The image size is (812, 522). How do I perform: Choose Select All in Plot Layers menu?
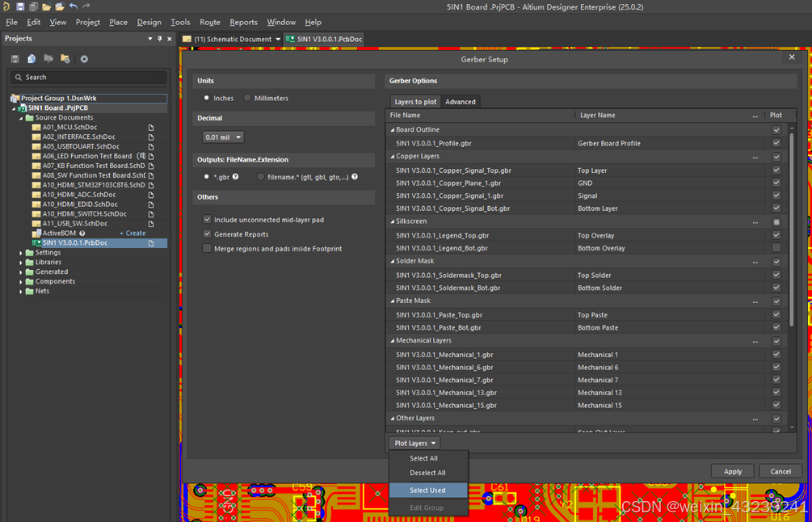(424, 458)
